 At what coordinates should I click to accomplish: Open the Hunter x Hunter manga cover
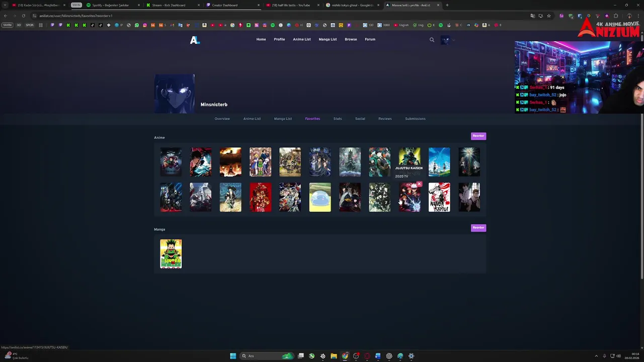coord(171,254)
